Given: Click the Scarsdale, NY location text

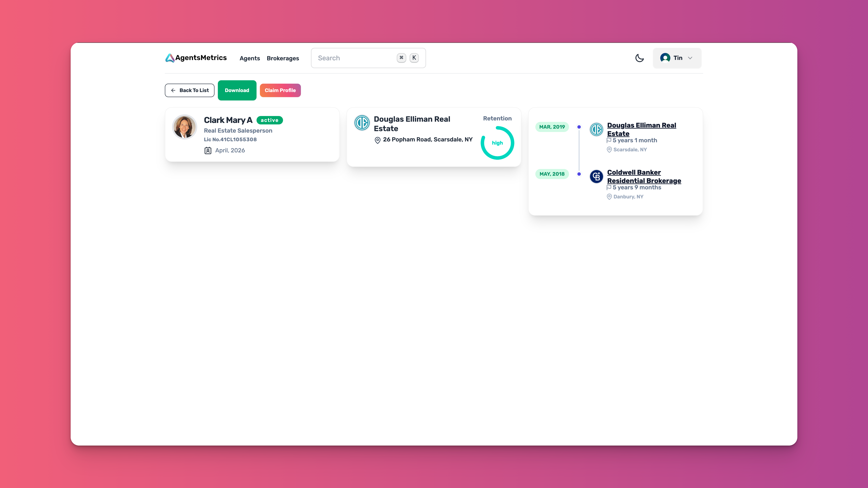Looking at the screenshot, I should (630, 150).
